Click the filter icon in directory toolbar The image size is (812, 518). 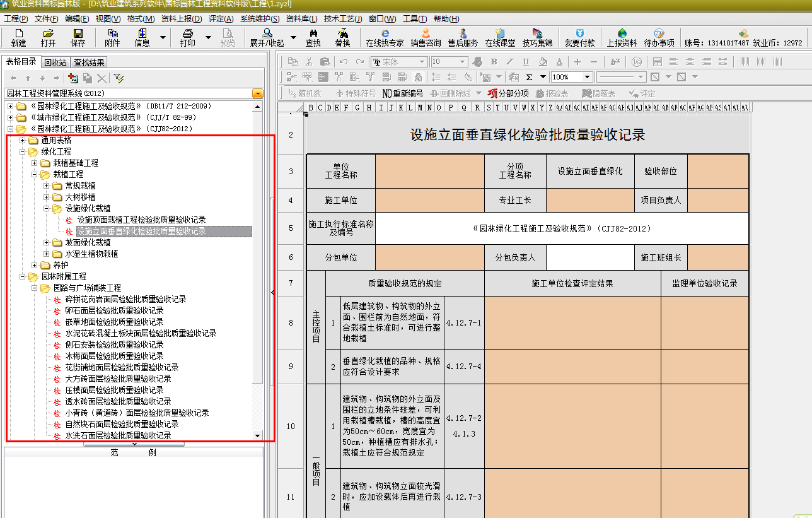click(119, 78)
